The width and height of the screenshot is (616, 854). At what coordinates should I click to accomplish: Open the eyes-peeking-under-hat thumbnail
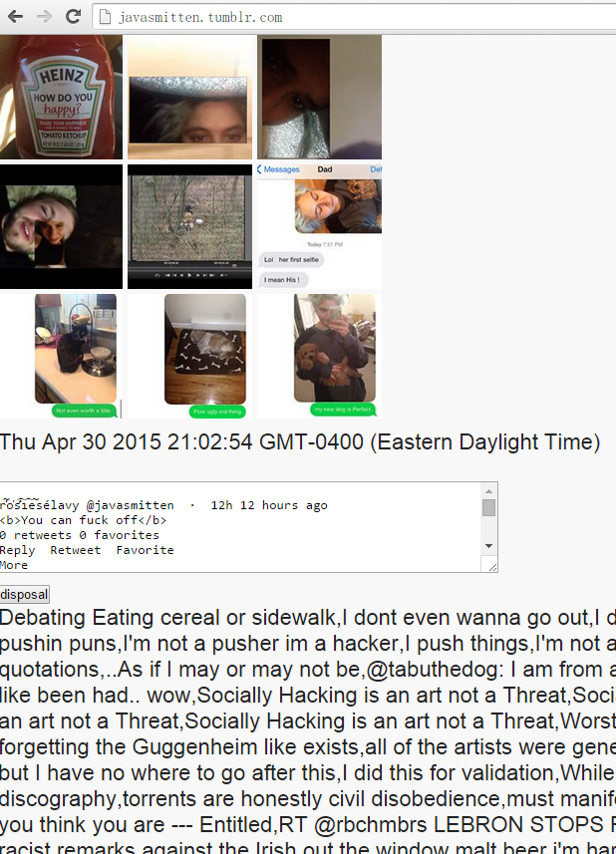click(x=189, y=97)
